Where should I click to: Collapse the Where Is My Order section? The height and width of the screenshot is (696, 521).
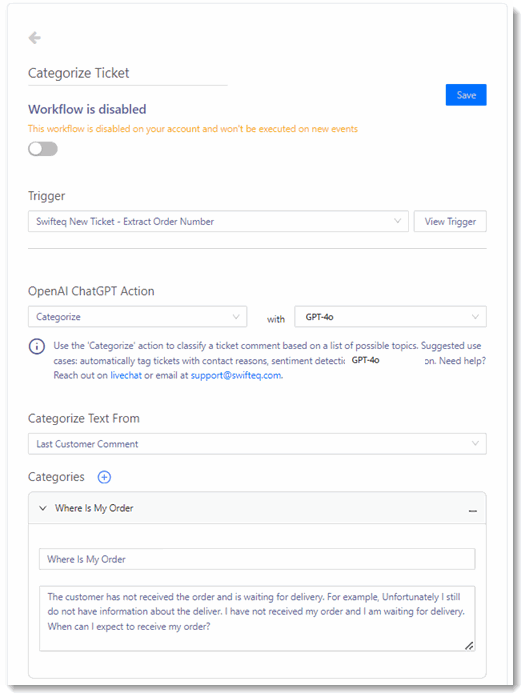[43, 508]
